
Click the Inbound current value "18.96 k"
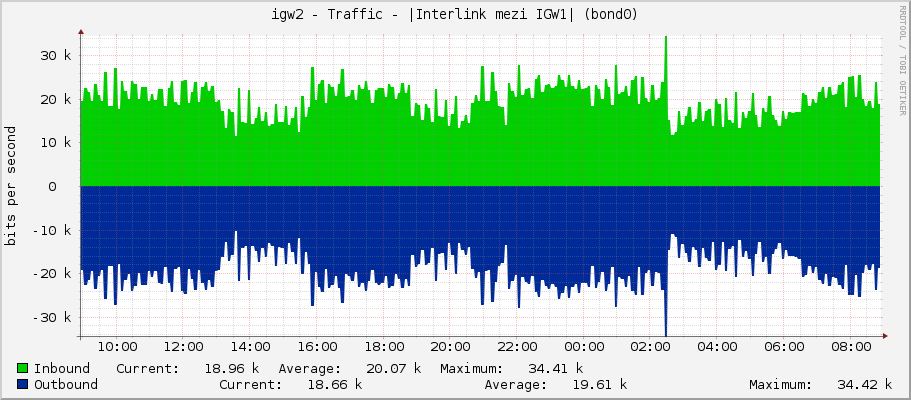click(232, 369)
